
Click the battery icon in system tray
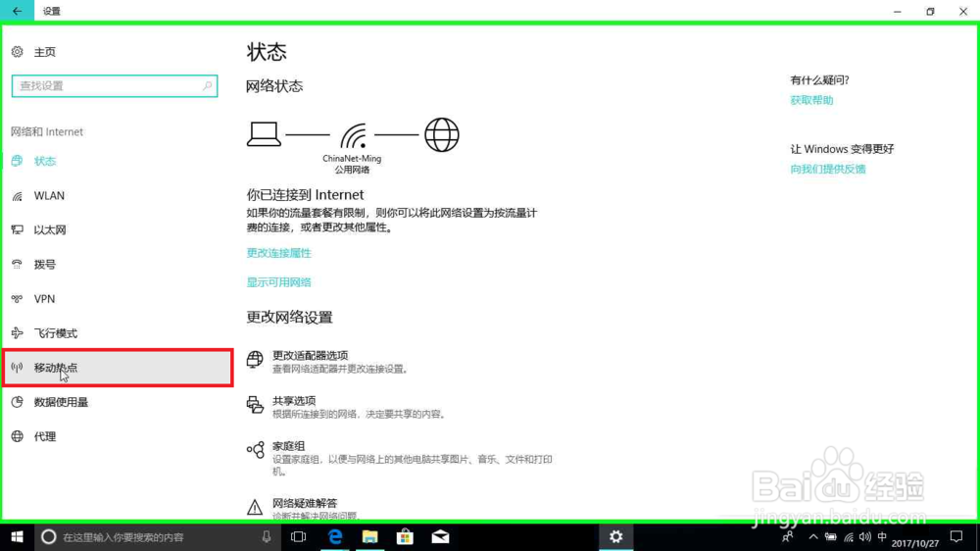[831, 536]
